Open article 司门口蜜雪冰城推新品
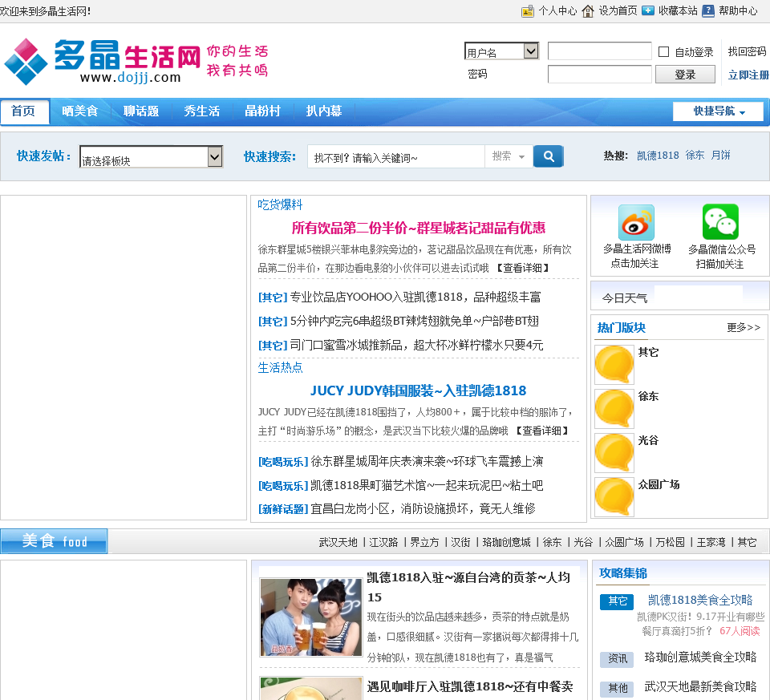 tap(416, 345)
